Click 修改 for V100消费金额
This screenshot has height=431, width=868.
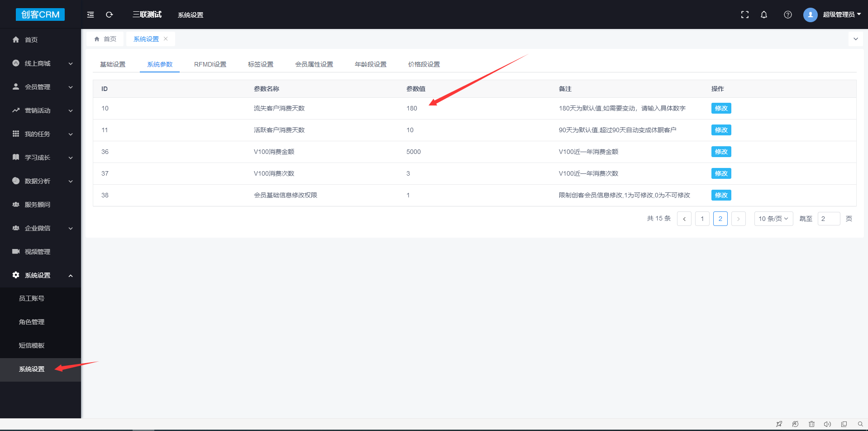coord(721,152)
